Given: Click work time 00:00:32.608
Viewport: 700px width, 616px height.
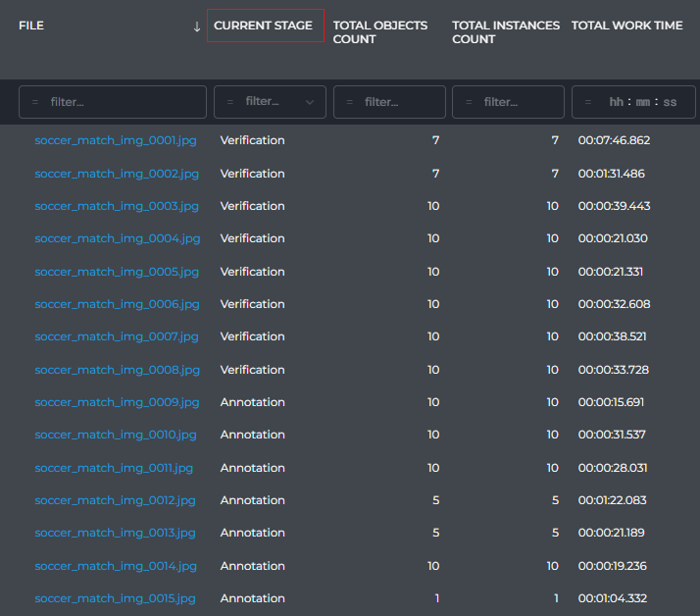Looking at the screenshot, I should point(614,304).
